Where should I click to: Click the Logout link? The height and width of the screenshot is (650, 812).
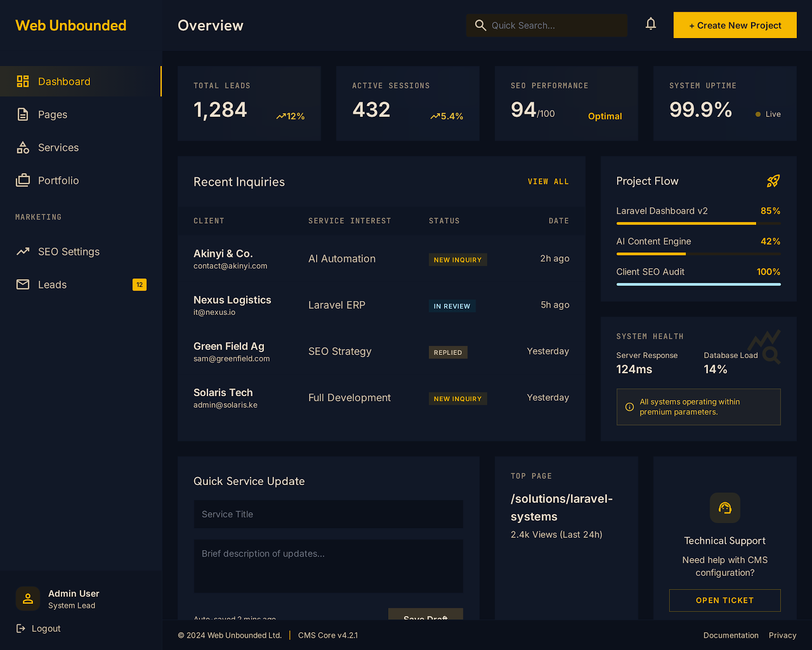pos(39,629)
